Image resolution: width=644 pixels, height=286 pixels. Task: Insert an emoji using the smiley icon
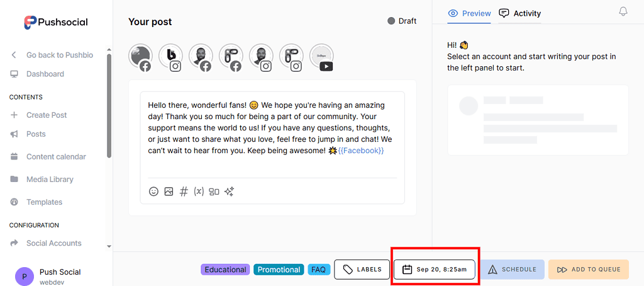(x=153, y=192)
